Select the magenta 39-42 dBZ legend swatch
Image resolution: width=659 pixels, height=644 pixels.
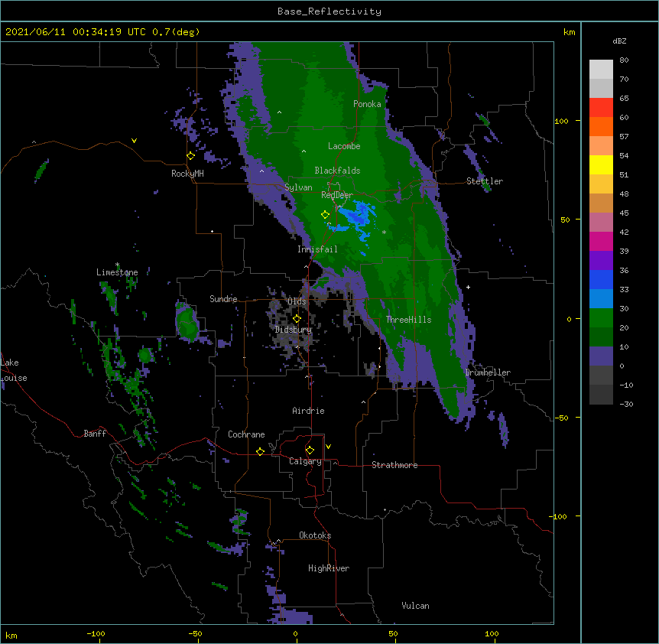point(601,241)
